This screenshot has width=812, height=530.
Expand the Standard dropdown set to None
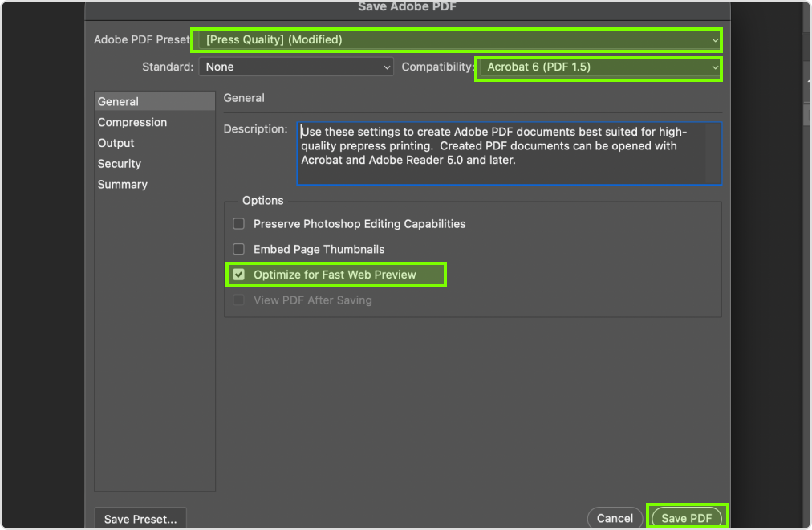point(297,67)
